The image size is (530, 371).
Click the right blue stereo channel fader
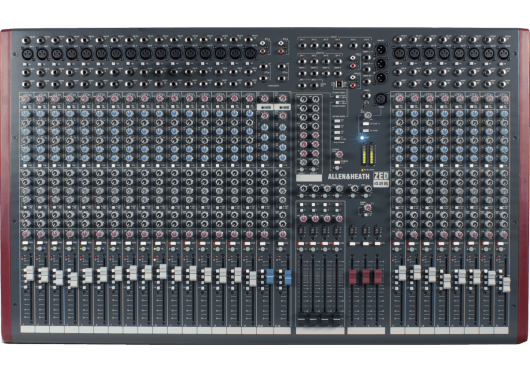click(288, 277)
